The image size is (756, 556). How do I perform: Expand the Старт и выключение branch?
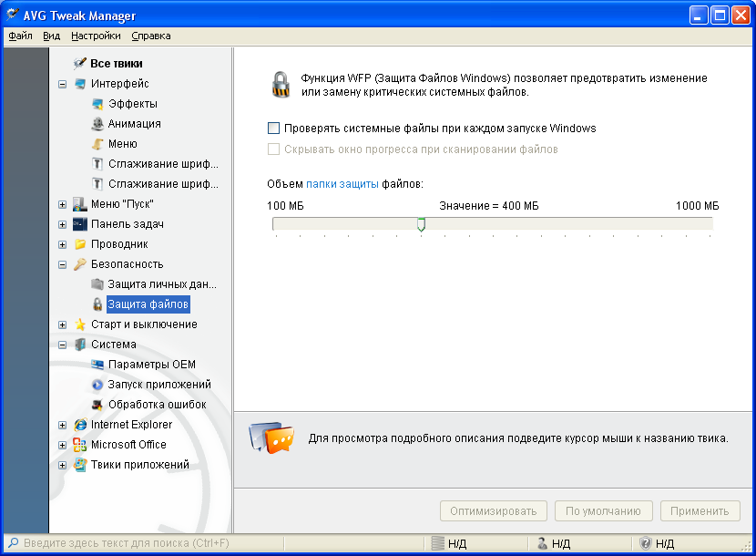pos(62,324)
